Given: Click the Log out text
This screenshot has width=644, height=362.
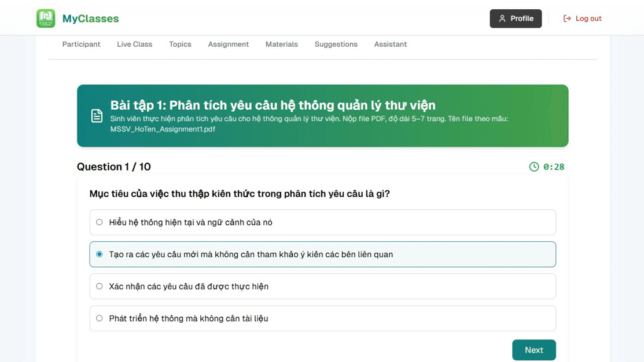Looking at the screenshot, I should click(x=588, y=19).
